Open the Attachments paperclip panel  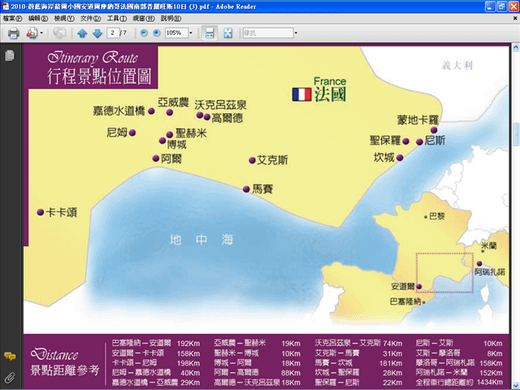(x=10, y=378)
